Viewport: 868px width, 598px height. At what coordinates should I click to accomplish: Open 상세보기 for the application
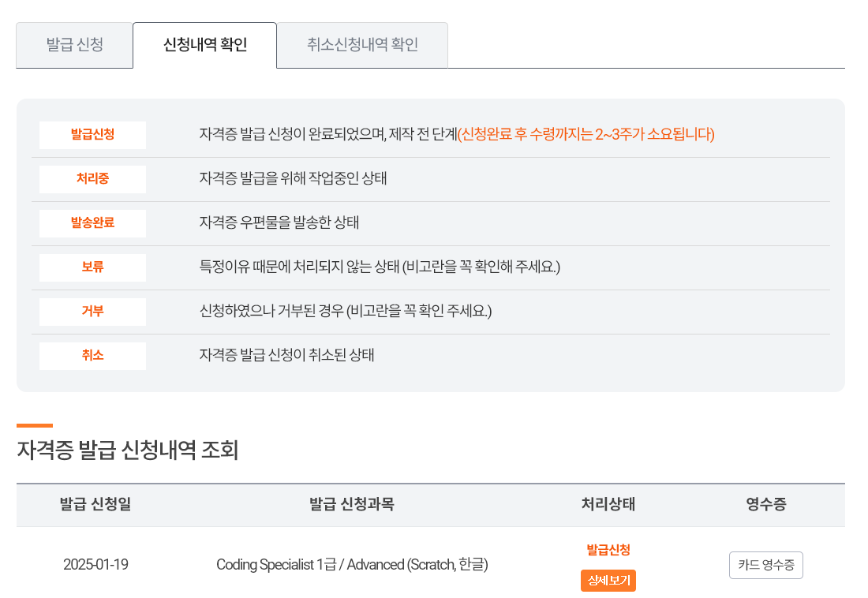[x=608, y=581]
